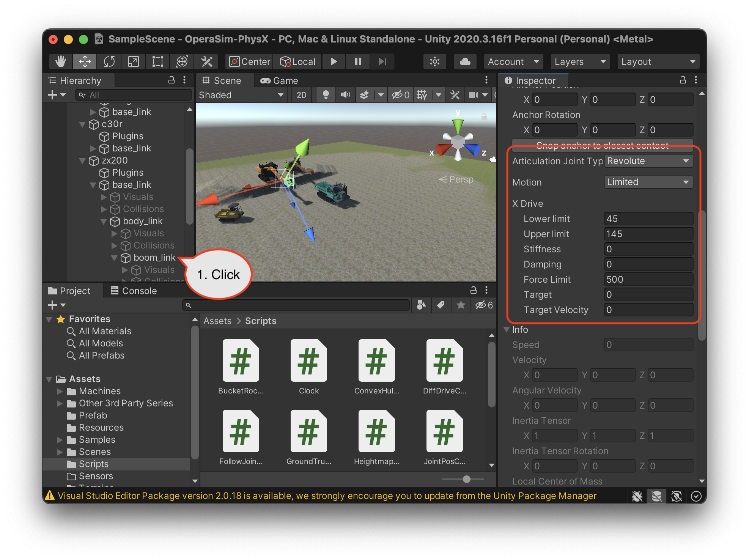The image size is (749, 560).
Task: Toggle 2D scene view mode
Action: click(x=302, y=95)
